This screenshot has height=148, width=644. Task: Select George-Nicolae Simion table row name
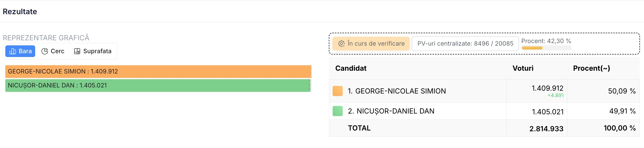click(397, 91)
